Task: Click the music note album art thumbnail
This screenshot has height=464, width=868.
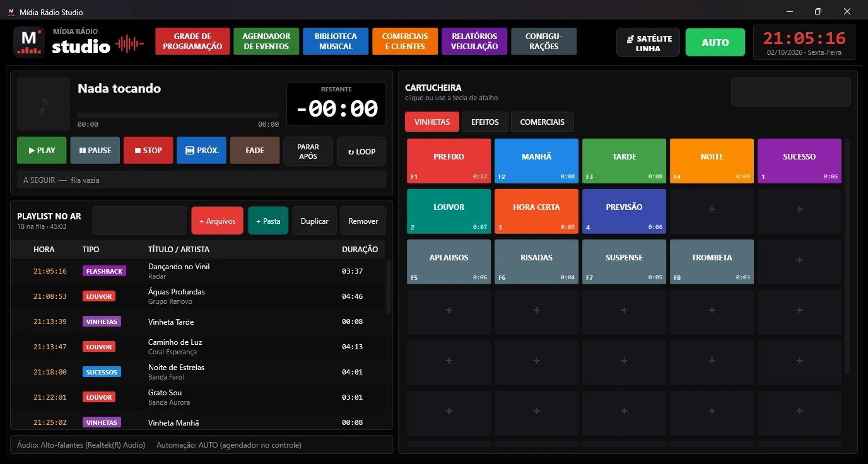Action: pyautogui.click(x=44, y=104)
